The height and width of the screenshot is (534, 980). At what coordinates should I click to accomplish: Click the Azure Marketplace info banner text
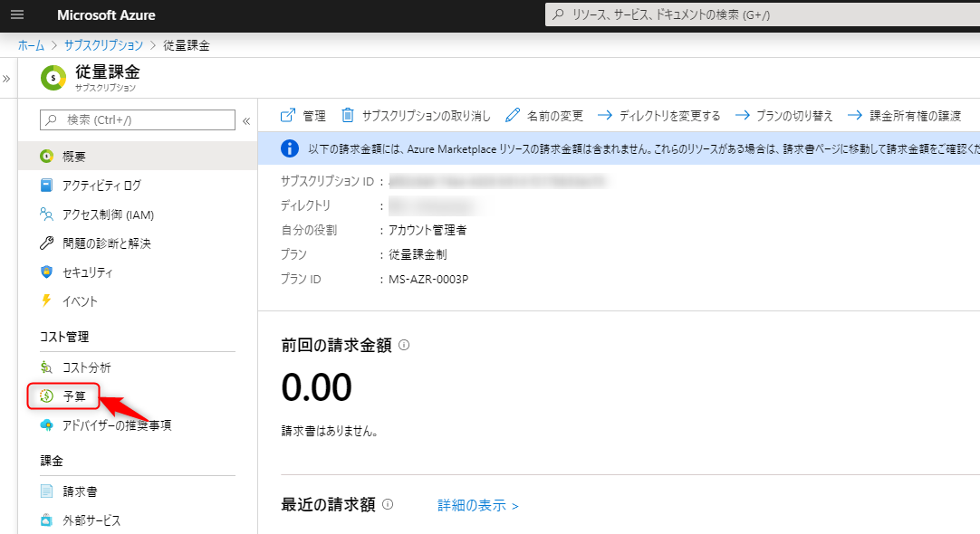pos(644,149)
